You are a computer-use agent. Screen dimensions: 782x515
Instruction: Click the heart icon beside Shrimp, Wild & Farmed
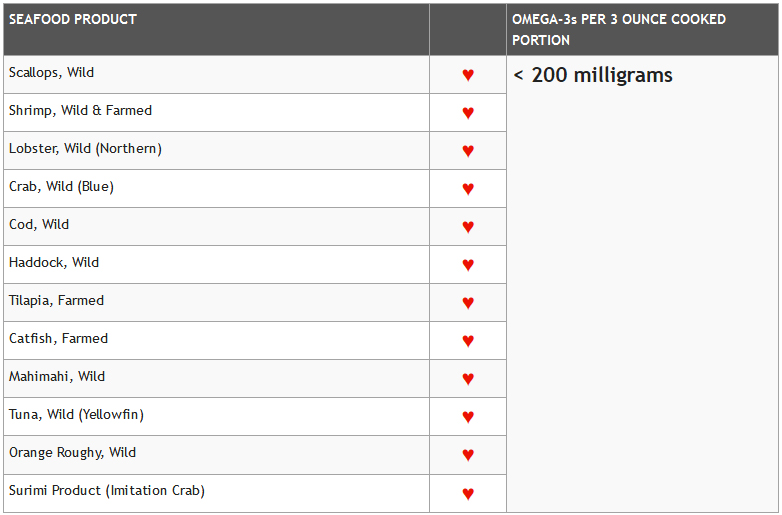point(468,113)
